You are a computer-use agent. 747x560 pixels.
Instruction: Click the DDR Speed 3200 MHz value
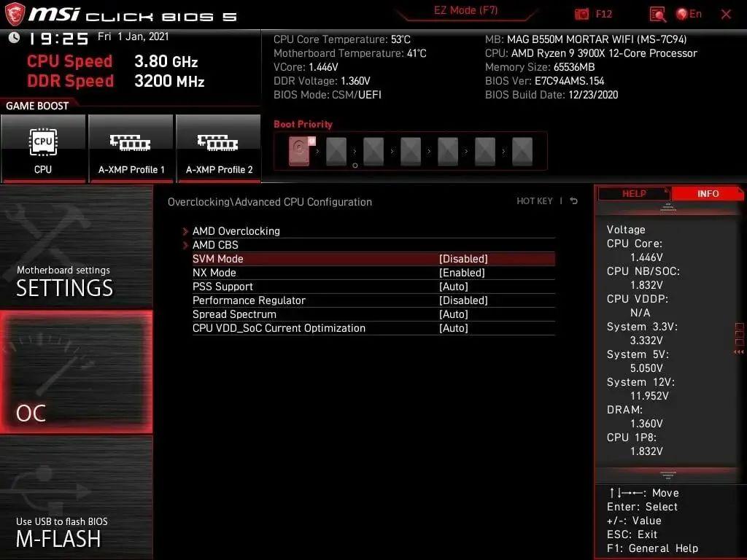[169, 81]
